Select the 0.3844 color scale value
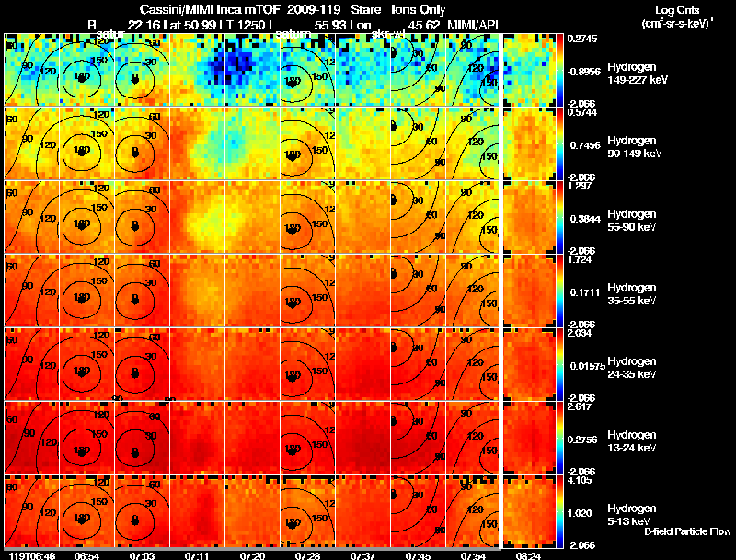The image size is (736, 560). pos(584,219)
